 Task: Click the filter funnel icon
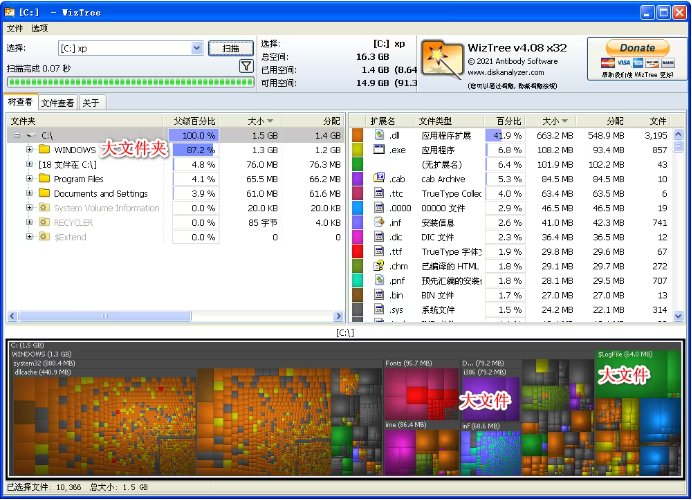point(246,66)
